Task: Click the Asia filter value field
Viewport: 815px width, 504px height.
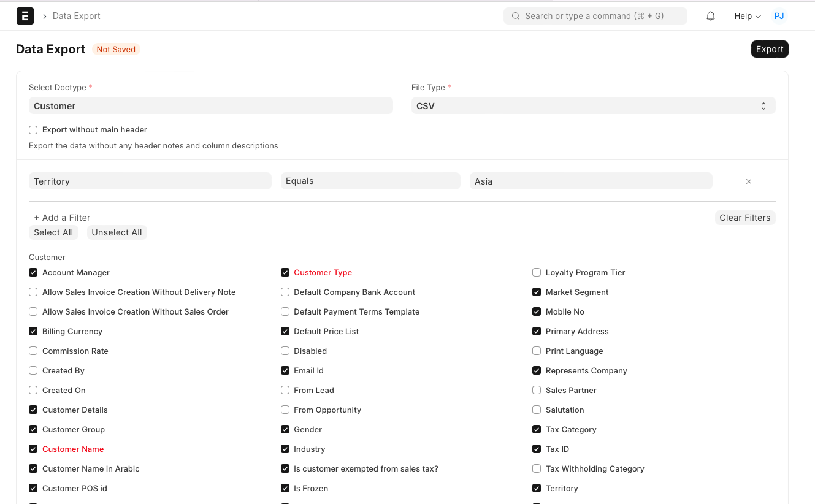Action: pyautogui.click(x=591, y=181)
